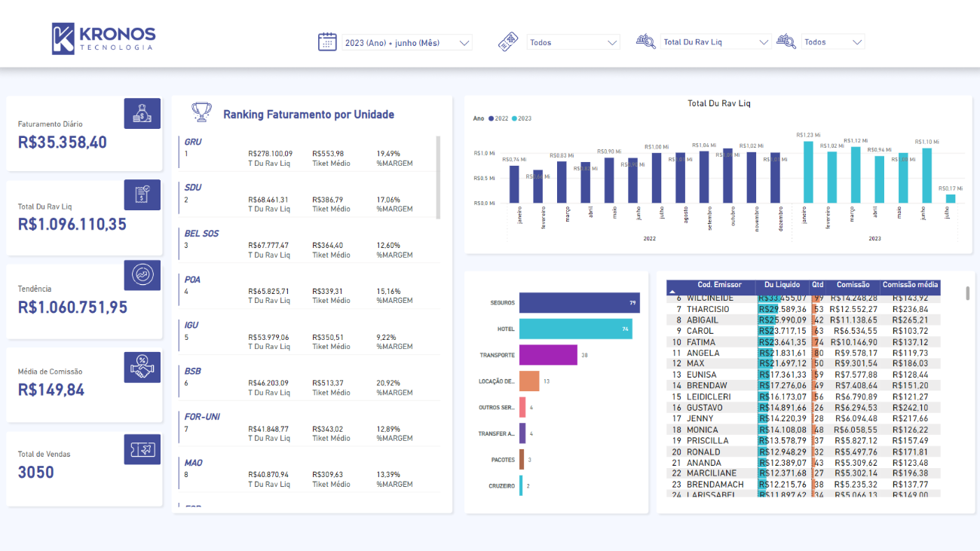Image resolution: width=980 pixels, height=551 pixels.
Task: Select the TRANSFER A... bar
Action: pyautogui.click(x=522, y=433)
